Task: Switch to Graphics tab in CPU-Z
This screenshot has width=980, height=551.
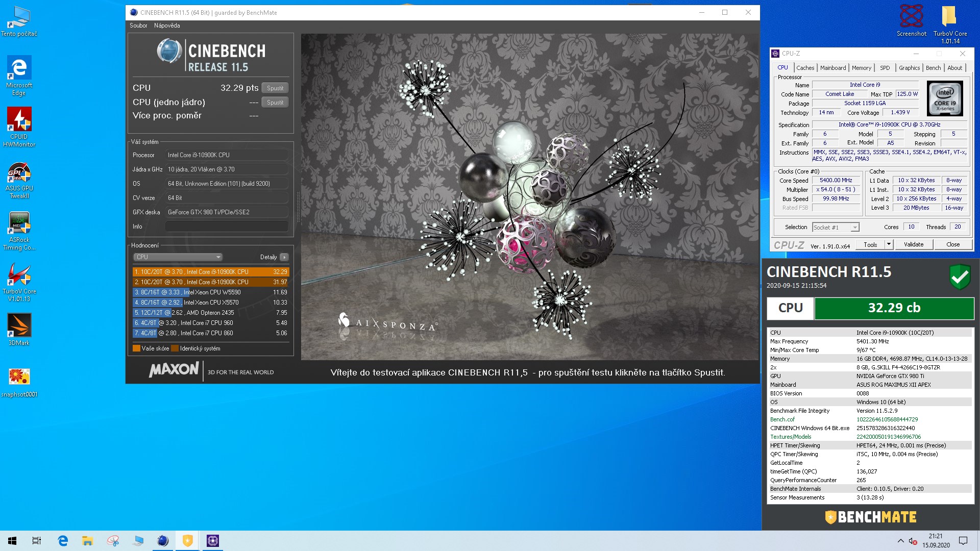Action: pyautogui.click(x=909, y=68)
